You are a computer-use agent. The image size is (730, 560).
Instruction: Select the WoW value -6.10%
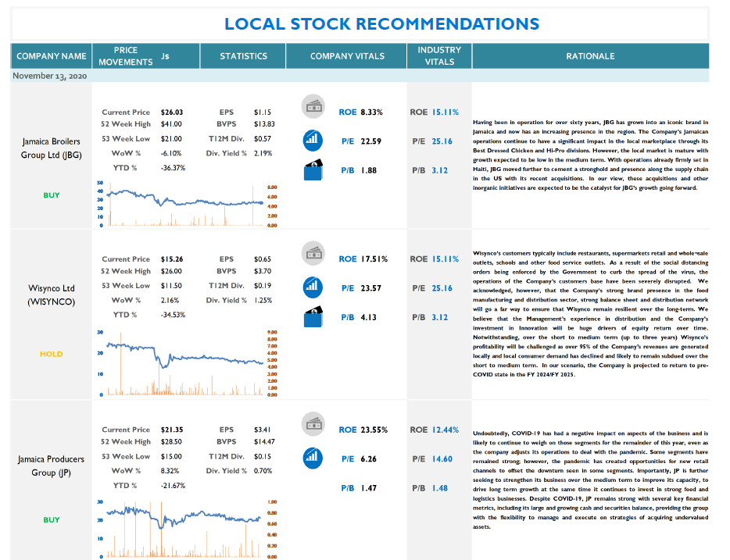click(171, 154)
